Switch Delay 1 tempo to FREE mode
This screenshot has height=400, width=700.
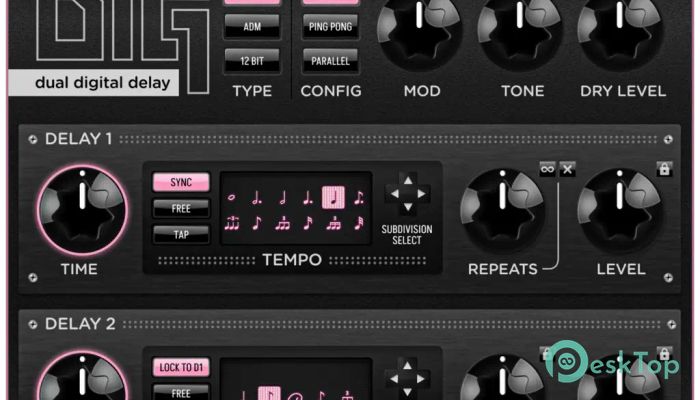[181, 208]
